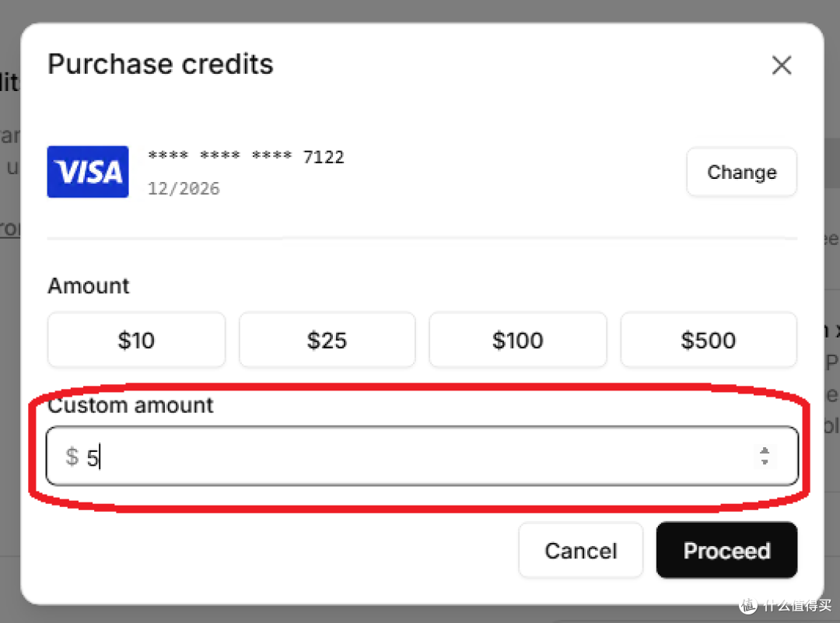The height and width of the screenshot is (623, 840).
Task: Cancel the credit purchase
Action: tap(581, 550)
